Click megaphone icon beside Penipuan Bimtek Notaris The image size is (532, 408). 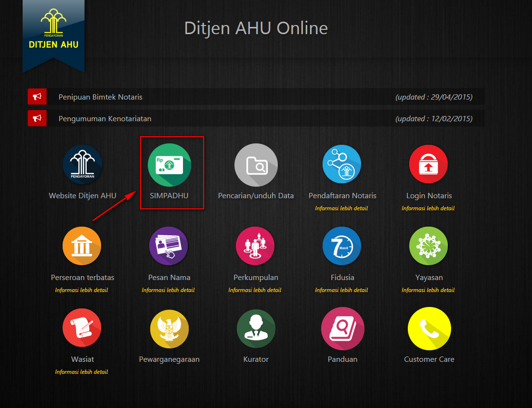pyautogui.click(x=37, y=97)
